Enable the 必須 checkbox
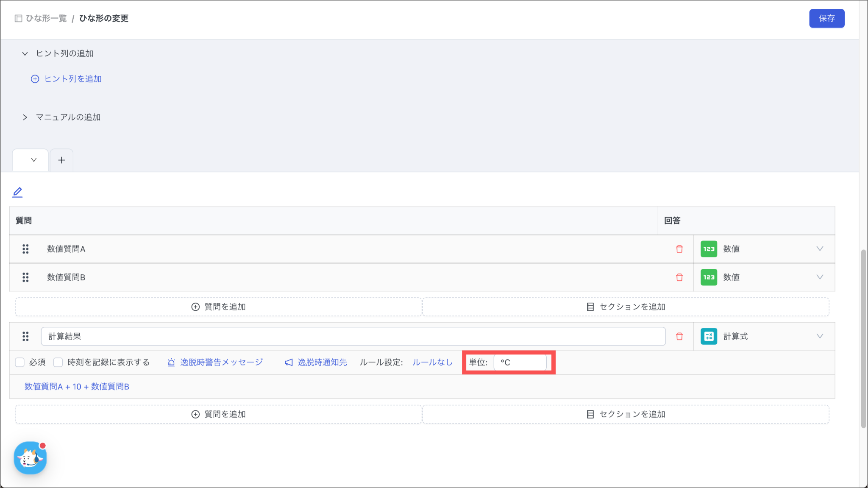The image size is (868, 488). (19, 362)
